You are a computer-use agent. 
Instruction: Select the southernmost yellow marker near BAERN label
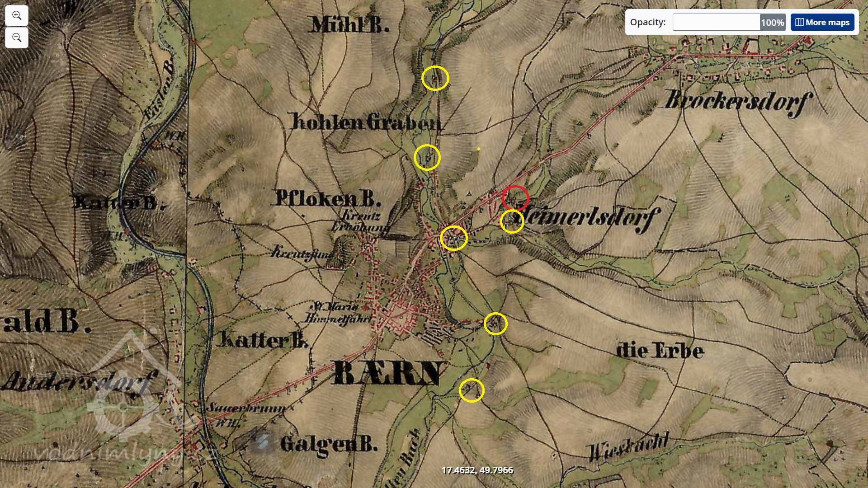point(472,390)
